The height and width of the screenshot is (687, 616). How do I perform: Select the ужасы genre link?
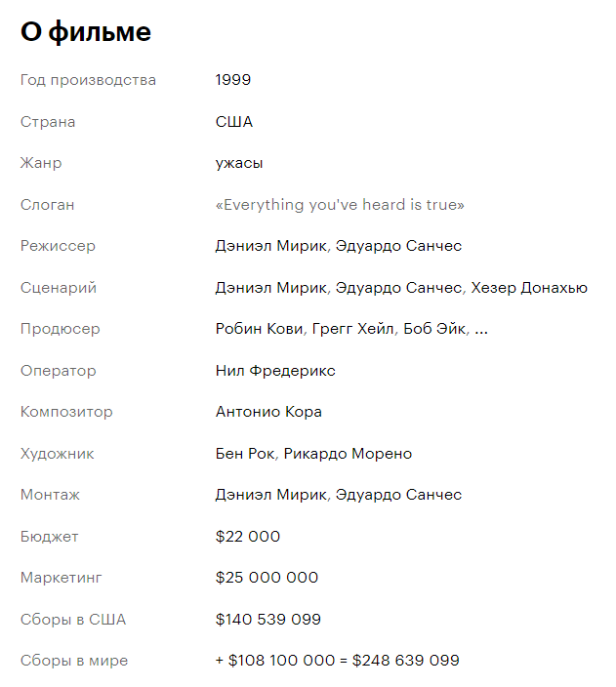click(x=239, y=163)
